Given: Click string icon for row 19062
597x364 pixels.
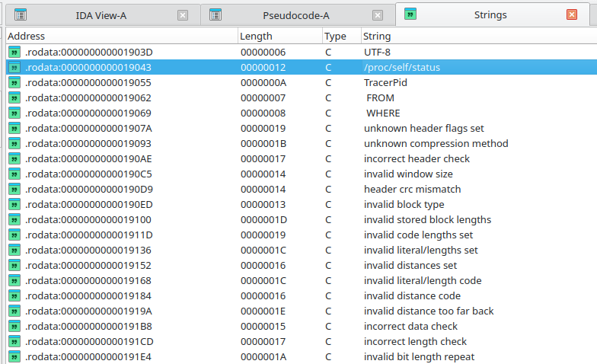Looking at the screenshot, I should pyautogui.click(x=14, y=97).
